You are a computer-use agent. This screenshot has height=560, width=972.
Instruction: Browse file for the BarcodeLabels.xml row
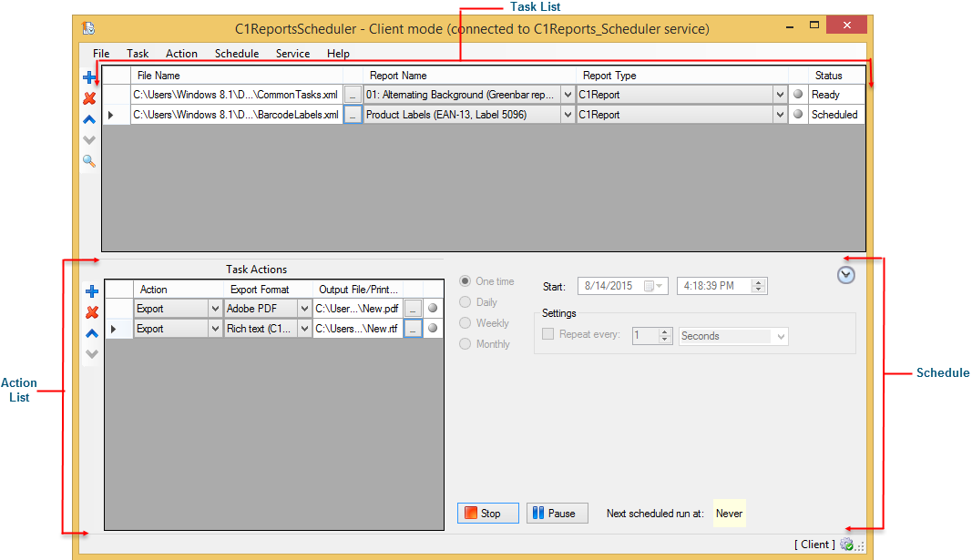click(x=353, y=115)
